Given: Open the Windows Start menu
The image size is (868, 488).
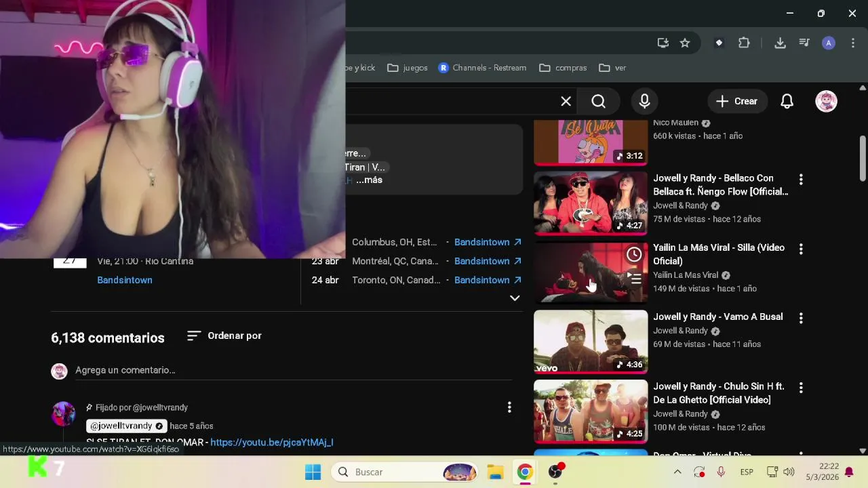Looking at the screenshot, I should tap(313, 472).
